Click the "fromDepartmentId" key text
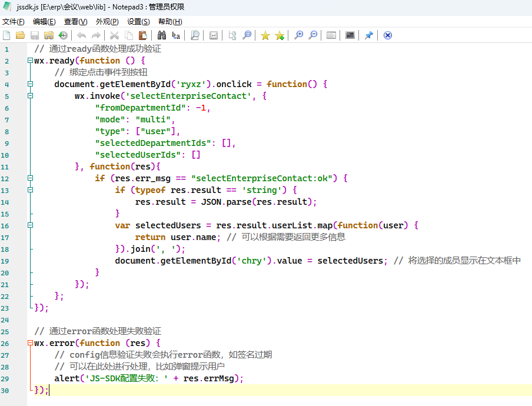The image size is (532, 406). coord(140,108)
